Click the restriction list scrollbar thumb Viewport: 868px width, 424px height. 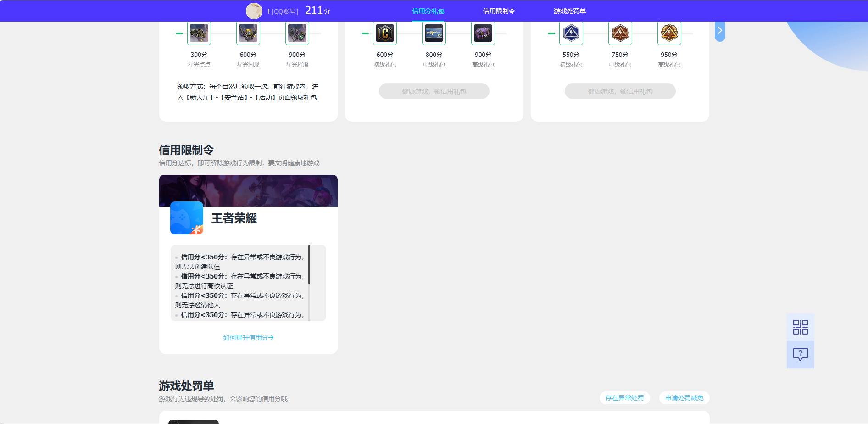coord(309,264)
